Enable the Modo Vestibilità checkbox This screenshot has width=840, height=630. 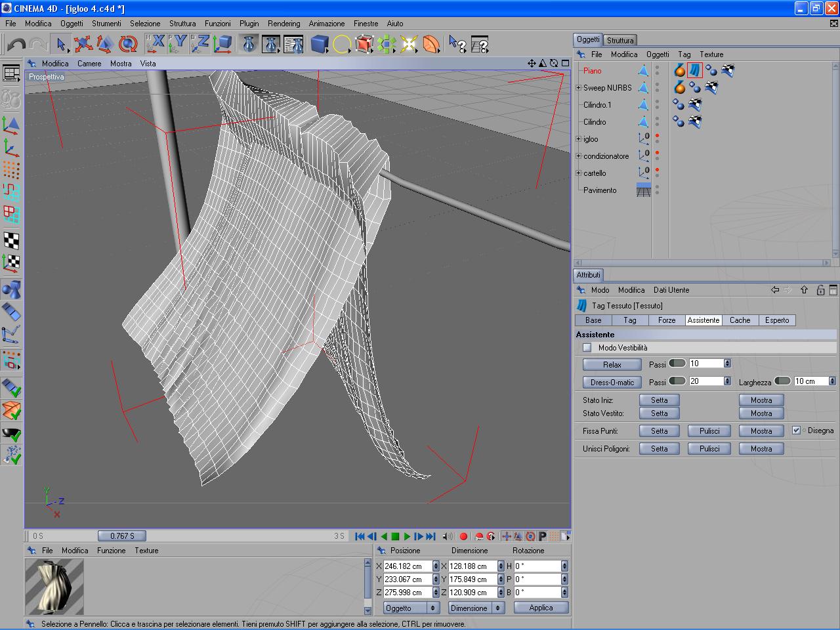[x=587, y=348]
